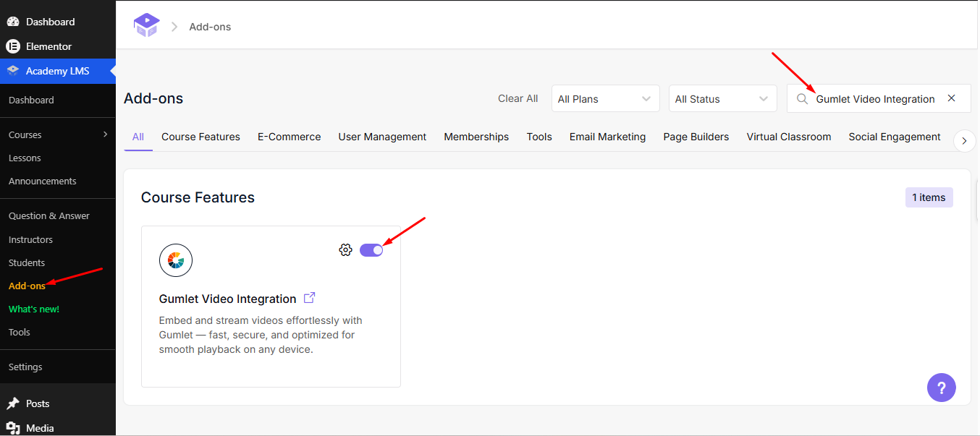Image resolution: width=980 pixels, height=436 pixels.
Task: Click Gumlet Video Integration card title
Action: point(227,299)
